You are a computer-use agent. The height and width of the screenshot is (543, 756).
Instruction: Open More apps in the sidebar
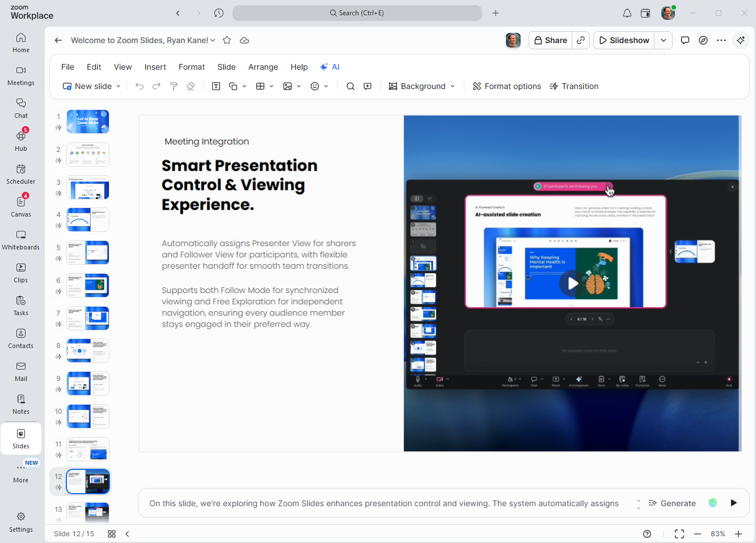(x=21, y=473)
